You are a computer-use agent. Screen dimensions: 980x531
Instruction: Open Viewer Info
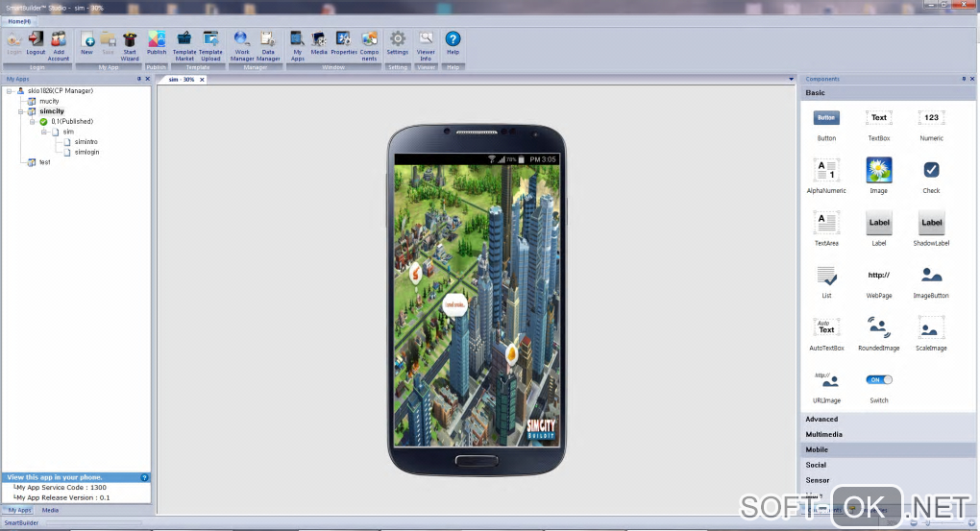[x=426, y=45]
